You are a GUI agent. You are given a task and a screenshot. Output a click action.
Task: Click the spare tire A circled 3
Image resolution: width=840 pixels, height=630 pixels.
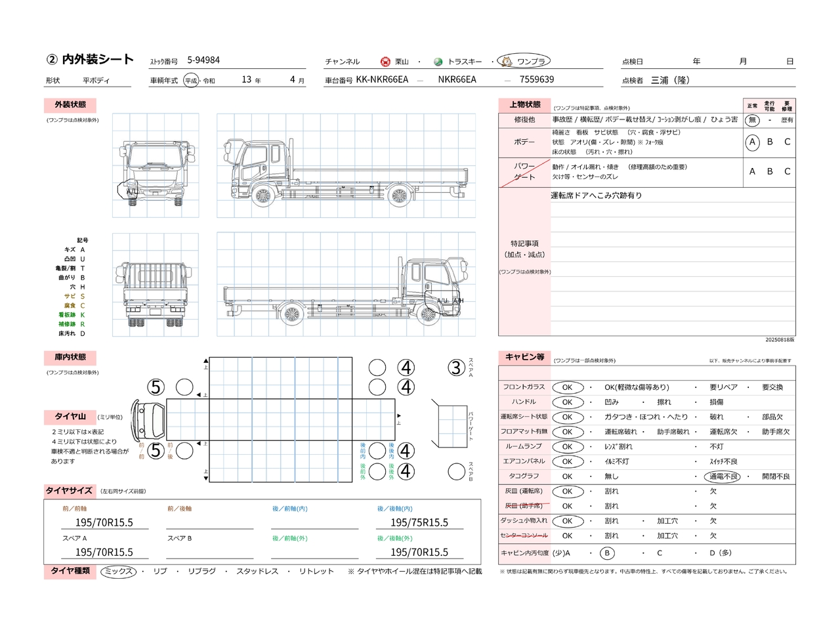pos(456,368)
